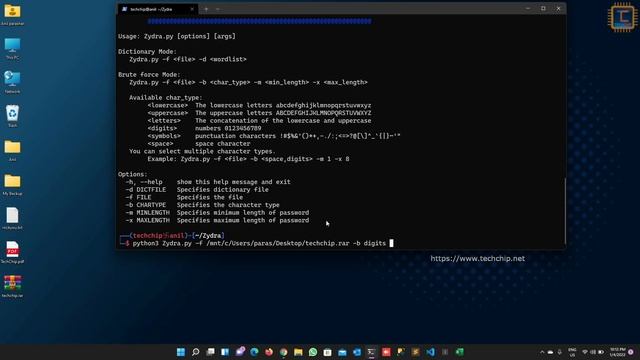The width and height of the screenshot is (640, 360).
Task: Select the rockyou.txt desktop file
Action: (x=12, y=219)
